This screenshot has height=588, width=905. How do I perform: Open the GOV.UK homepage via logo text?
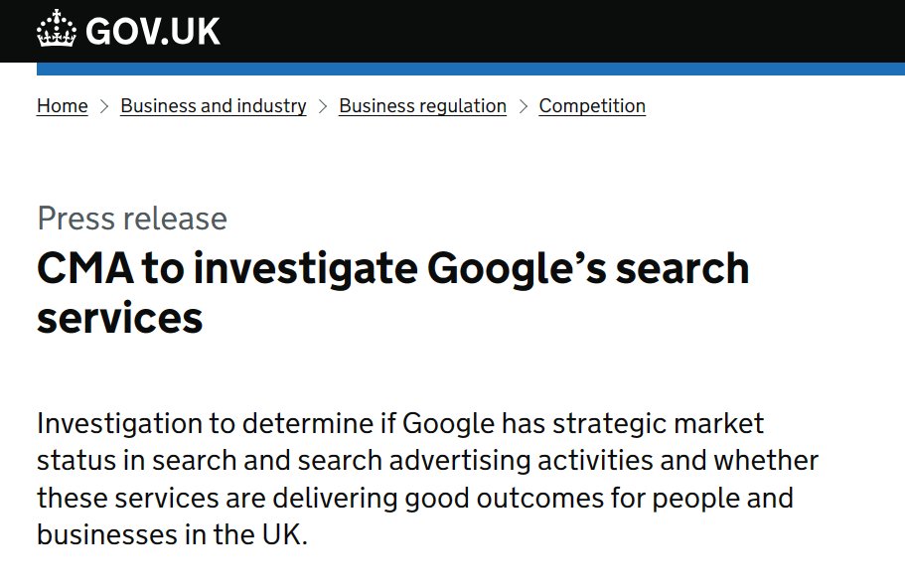pyautogui.click(x=153, y=32)
